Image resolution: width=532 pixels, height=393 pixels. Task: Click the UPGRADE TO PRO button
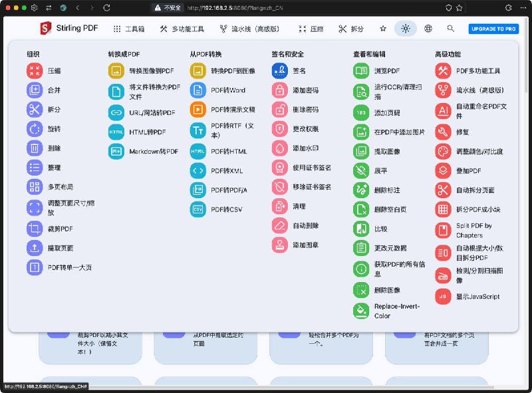click(493, 29)
